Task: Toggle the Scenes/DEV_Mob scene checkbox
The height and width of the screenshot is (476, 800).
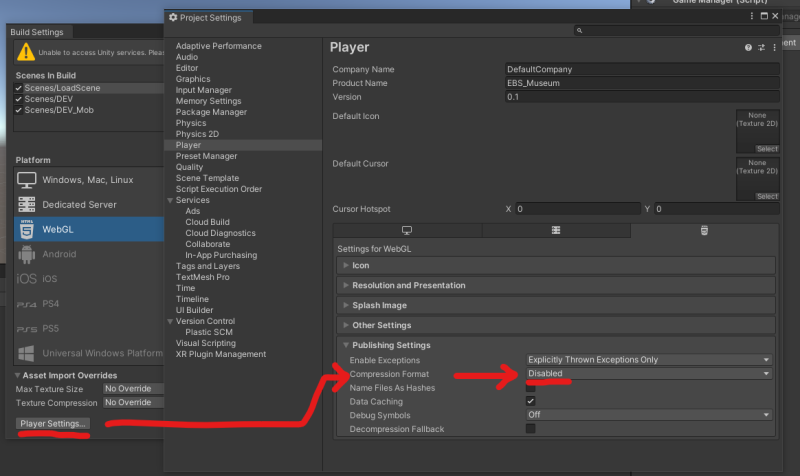Action: (19, 110)
